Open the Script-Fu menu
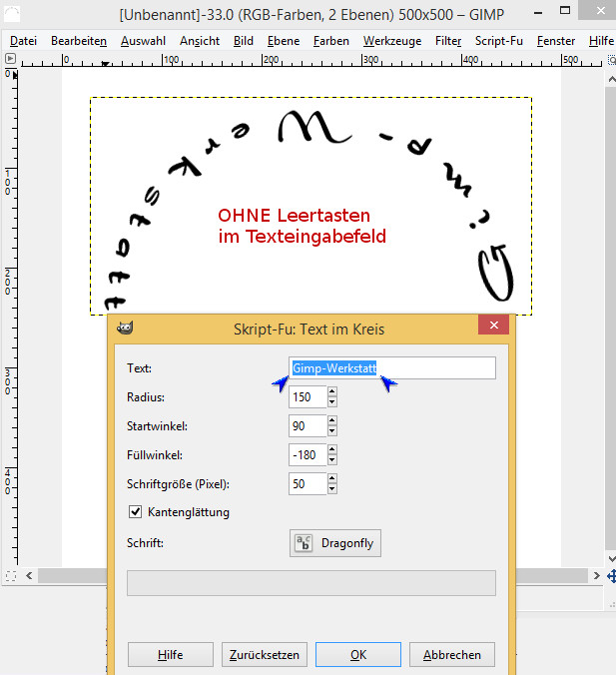This screenshot has width=616, height=675. tap(499, 41)
